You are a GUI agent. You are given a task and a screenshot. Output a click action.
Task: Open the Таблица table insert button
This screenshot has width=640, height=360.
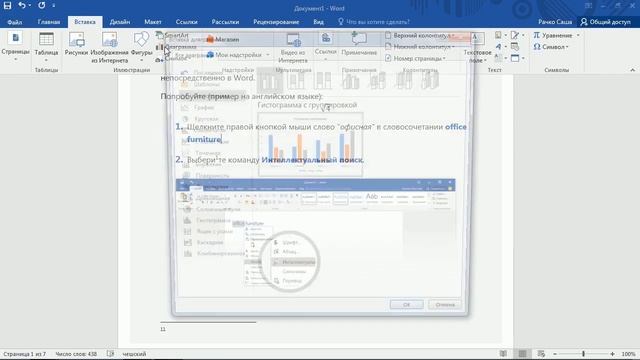click(x=46, y=47)
